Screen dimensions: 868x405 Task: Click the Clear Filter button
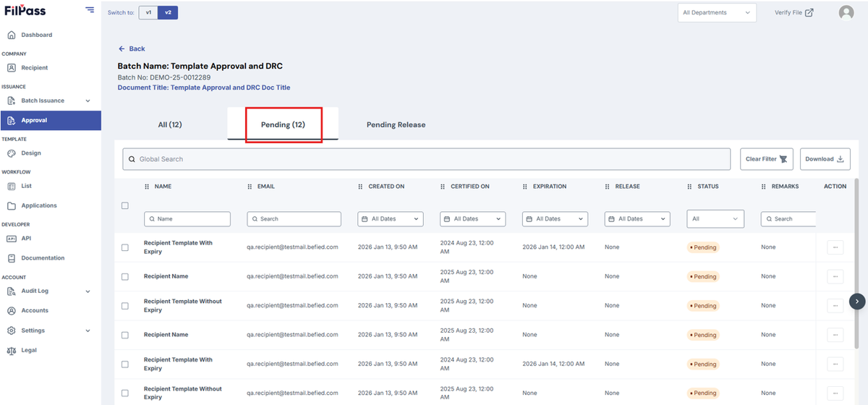767,159
